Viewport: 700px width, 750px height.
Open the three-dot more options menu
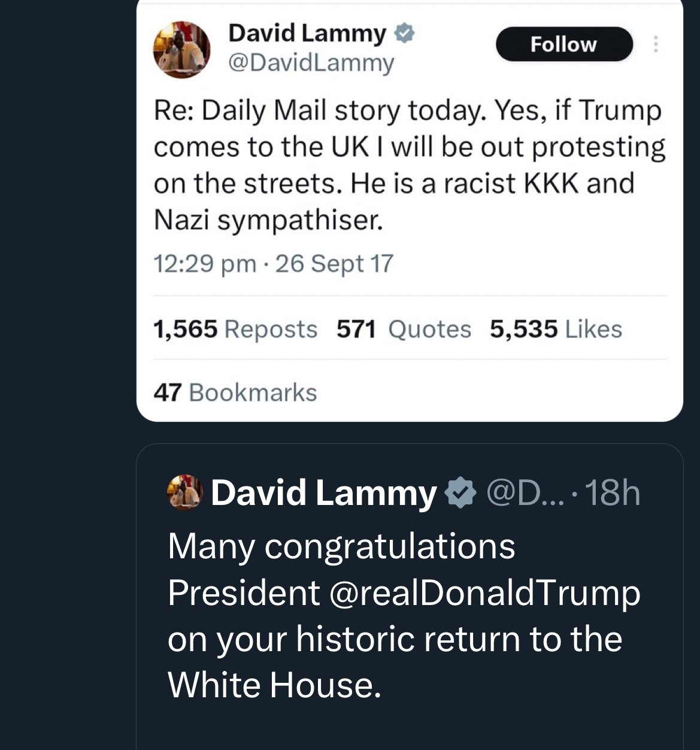[656, 44]
